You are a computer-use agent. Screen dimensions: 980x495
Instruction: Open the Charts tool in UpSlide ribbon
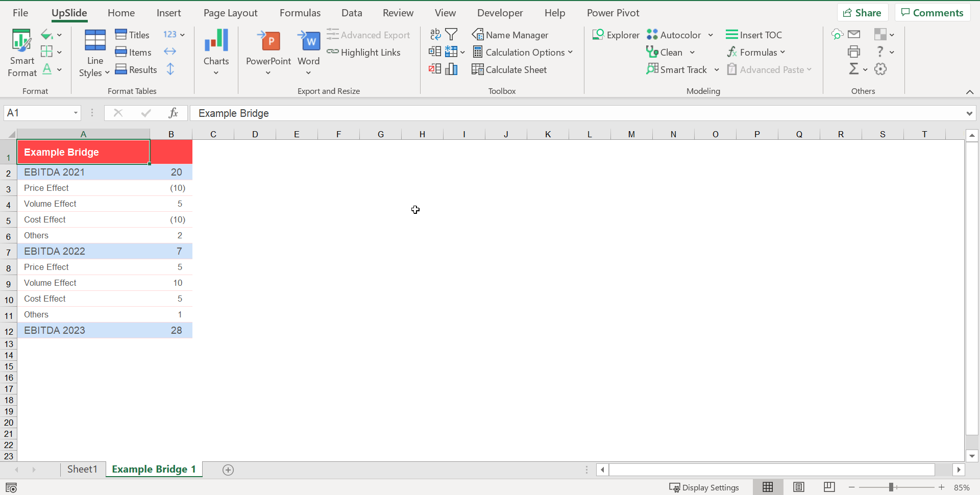point(216,51)
